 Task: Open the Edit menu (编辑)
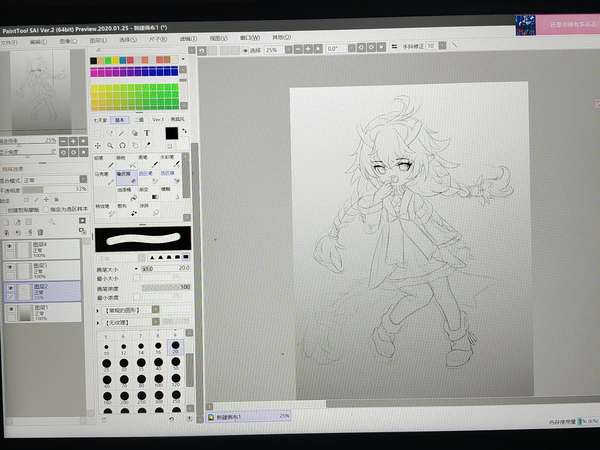point(39,42)
